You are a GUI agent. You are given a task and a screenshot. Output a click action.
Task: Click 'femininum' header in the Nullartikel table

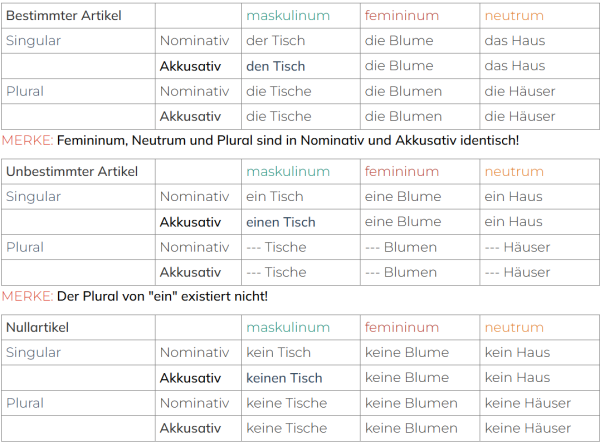[x=420, y=327]
